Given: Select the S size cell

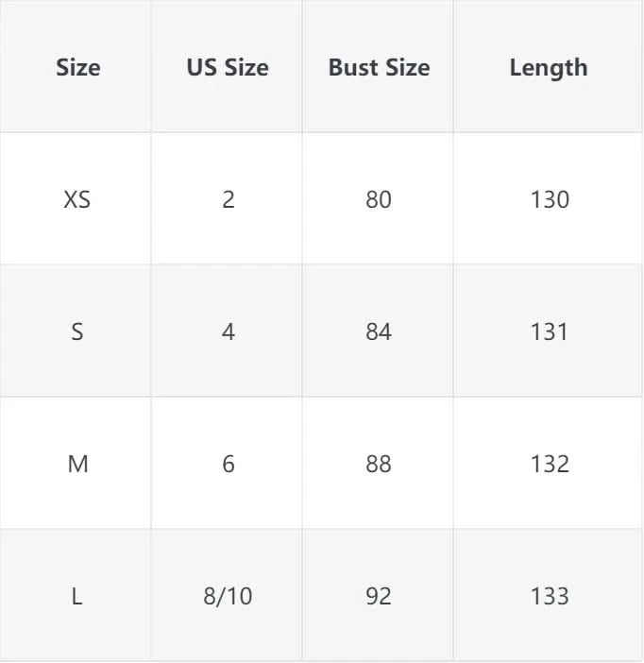Looking at the screenshot, I should 77,331.
